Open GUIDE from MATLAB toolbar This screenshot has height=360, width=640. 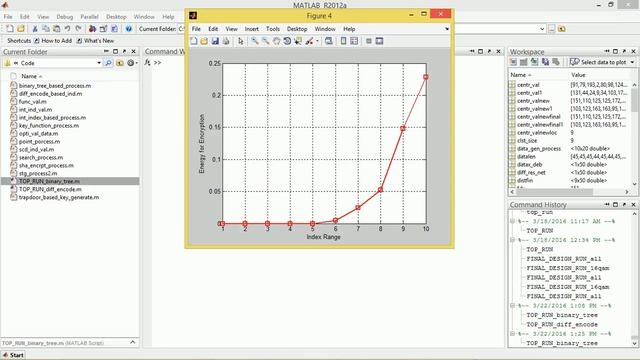click(x=103, y=29)
